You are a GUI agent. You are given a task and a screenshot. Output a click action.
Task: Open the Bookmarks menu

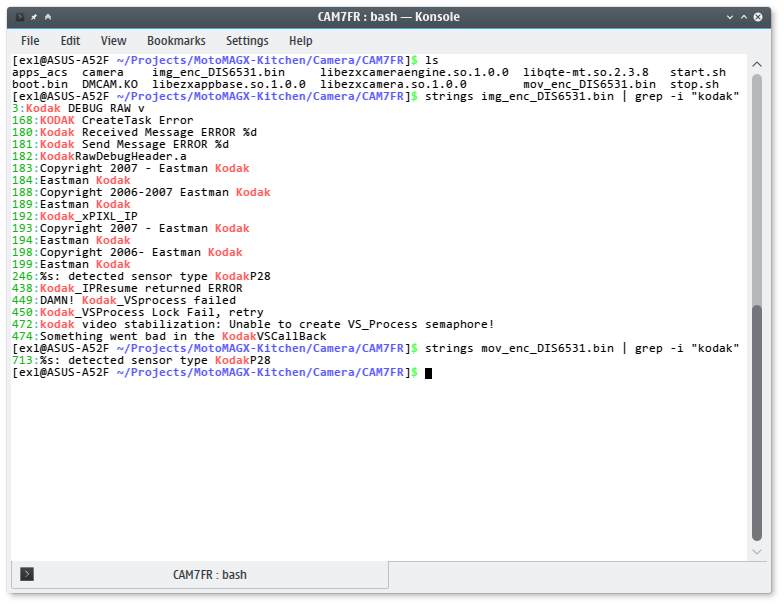(176, 40)
